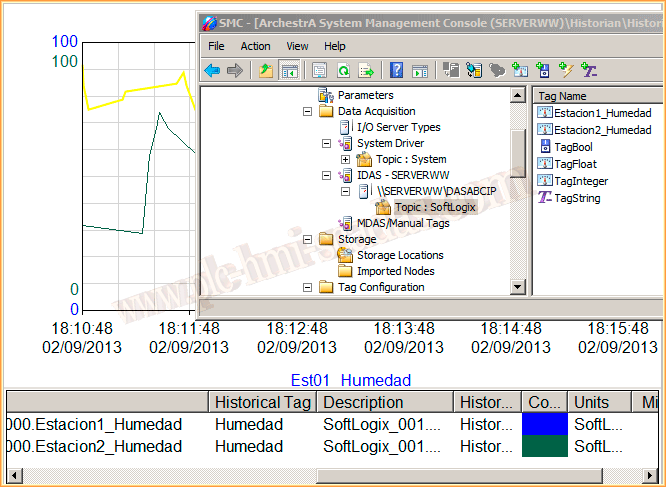
Task: Click the blue Help question mark icon
Action: 396,70
